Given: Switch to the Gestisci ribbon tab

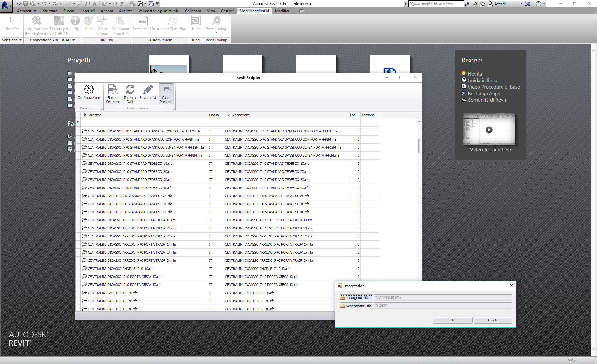Looking at the screenshot, I should click(x=227, y=11).
